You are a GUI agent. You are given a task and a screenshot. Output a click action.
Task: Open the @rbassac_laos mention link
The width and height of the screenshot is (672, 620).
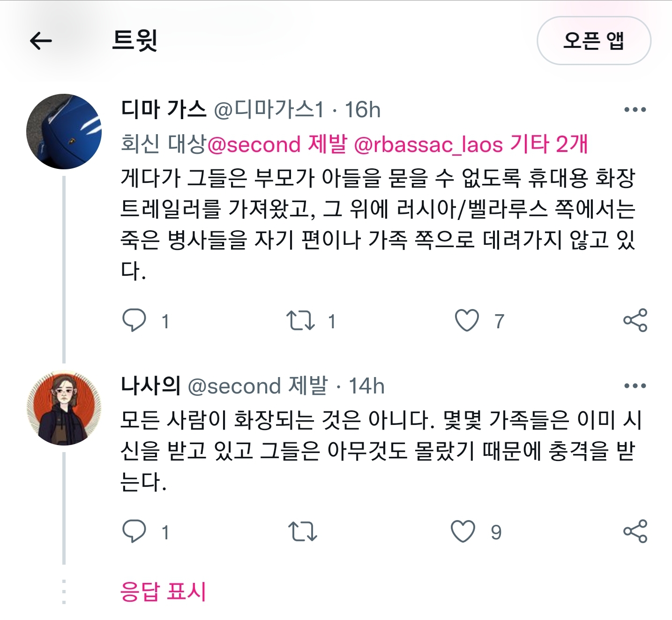pos(428,144)
